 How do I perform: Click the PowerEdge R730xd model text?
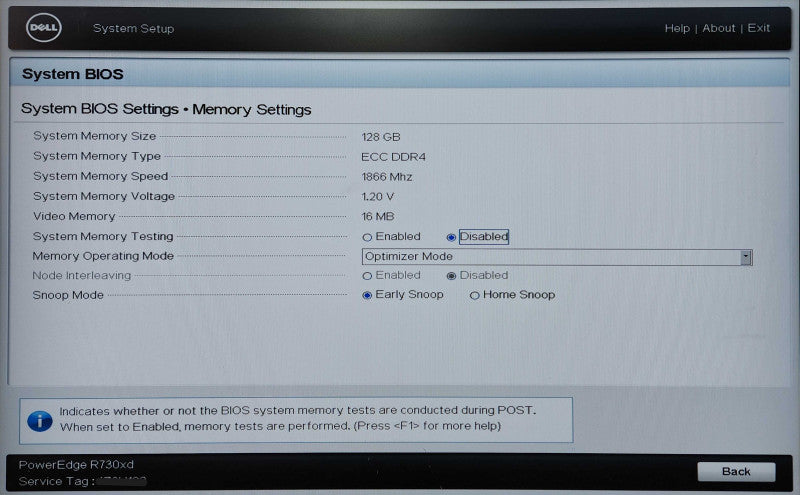[76, 465]
